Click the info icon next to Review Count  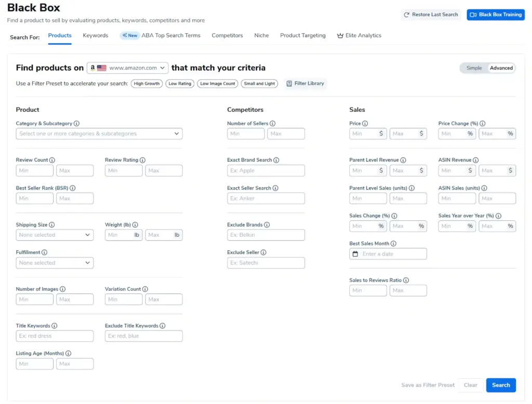(52, 160)
